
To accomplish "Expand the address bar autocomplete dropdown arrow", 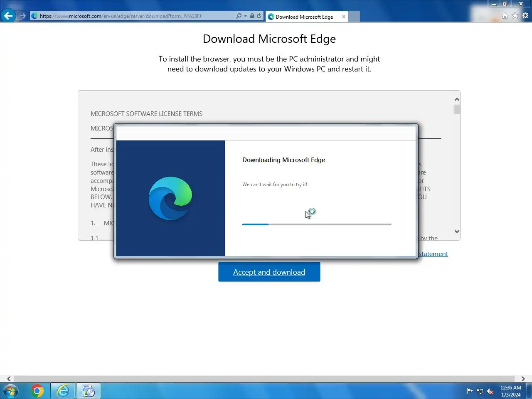I will click(245, 16).
